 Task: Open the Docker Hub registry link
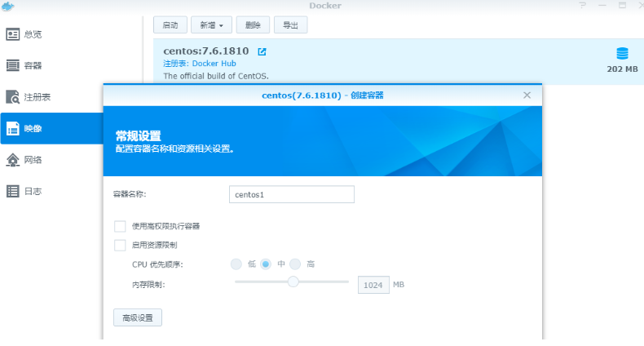click(214, 64)
